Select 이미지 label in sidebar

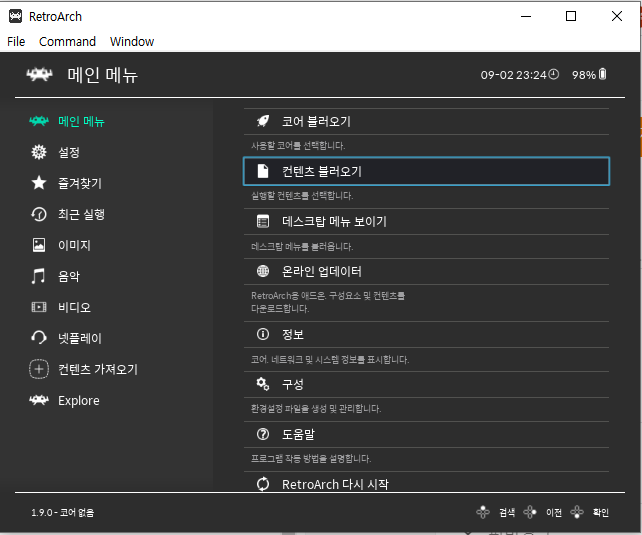click(74, 245)
